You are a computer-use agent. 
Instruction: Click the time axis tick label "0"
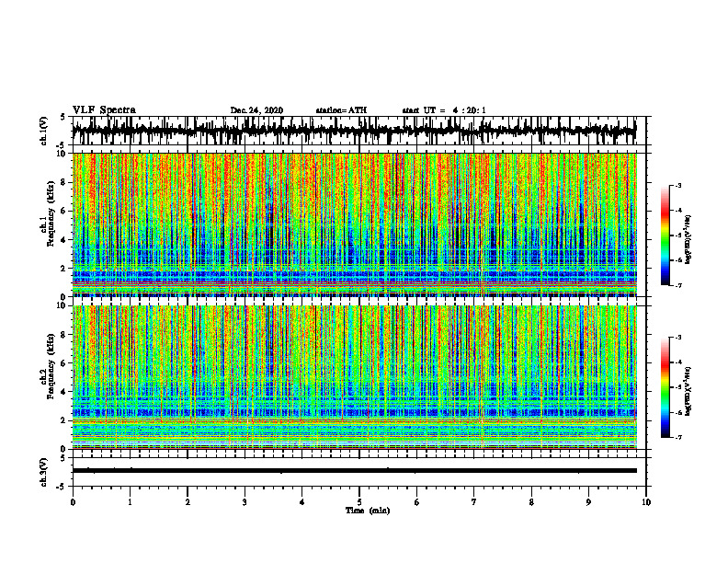pos(73,502)
